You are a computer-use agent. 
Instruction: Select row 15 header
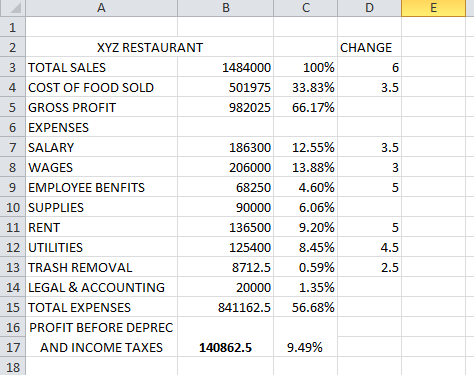[x=13, y=307]
